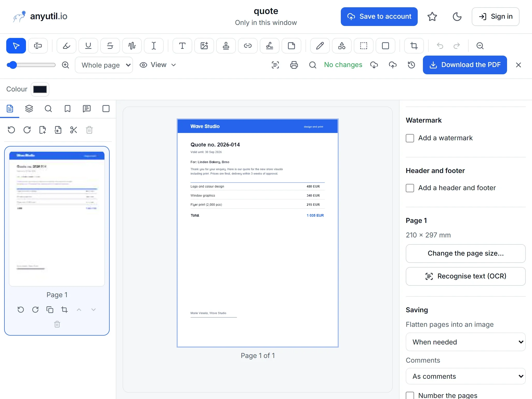This screenshot has width=532, height=399.
Task: Open the last sidebar tab with square icon
Action: tap(106, 109)
